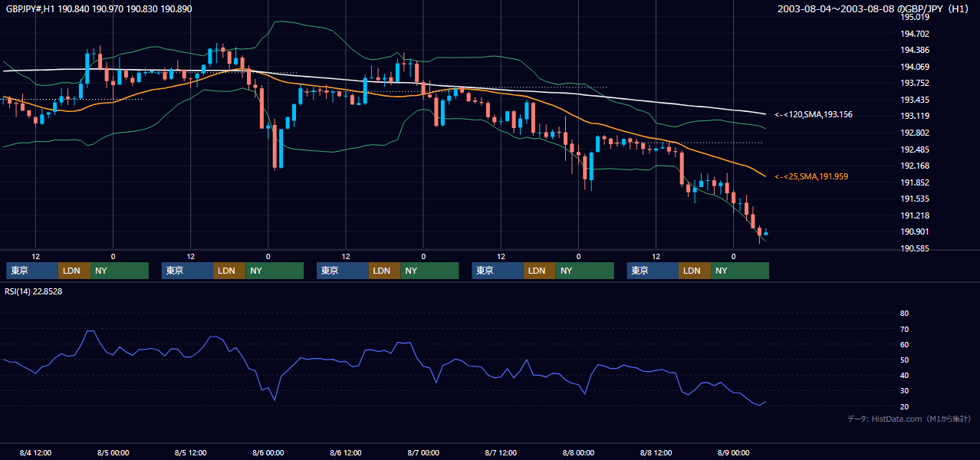The height and width of the screenshot is (460, 980).
Task: Select the 120 SMA label reading 193.156
Action: tap(814, 114)
